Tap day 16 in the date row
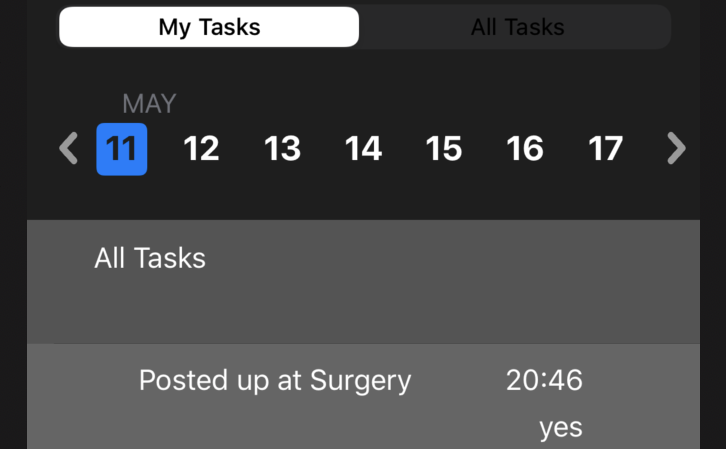Viewport: 726px width, 449px height. pos(525,149)
